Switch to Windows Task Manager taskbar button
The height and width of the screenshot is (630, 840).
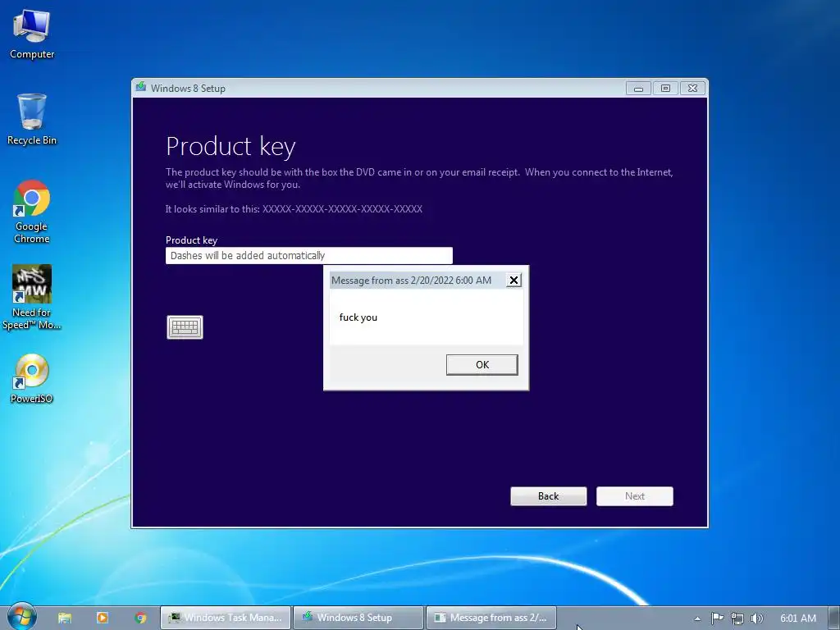coord(226,618)
